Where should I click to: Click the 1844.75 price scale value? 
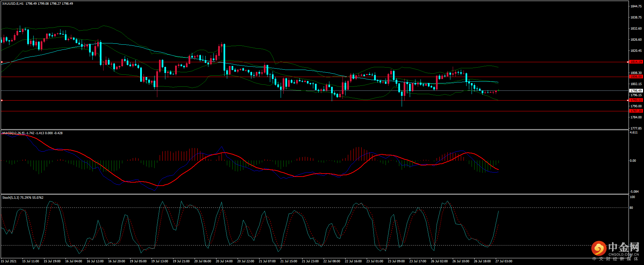point(636,6)
